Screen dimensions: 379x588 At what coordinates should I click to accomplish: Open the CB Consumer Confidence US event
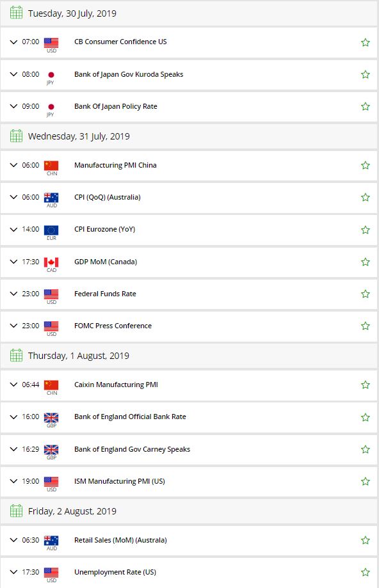(x=121, y=41)
